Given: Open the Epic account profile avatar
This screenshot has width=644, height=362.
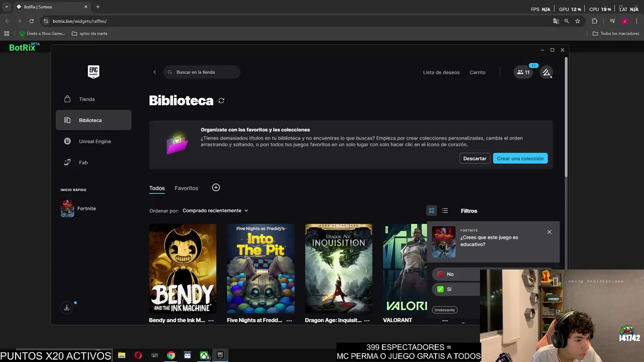Looking at the screenshot, I should (x=546, y=72).
